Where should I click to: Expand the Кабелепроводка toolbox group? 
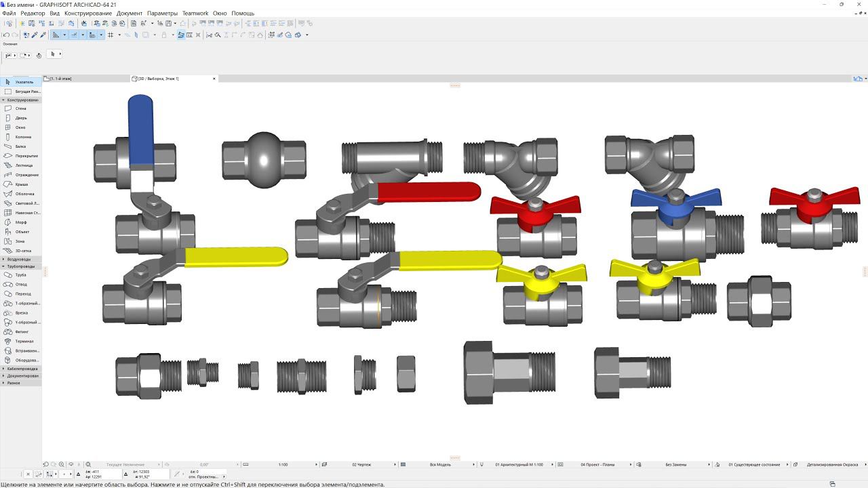(20, 369)
